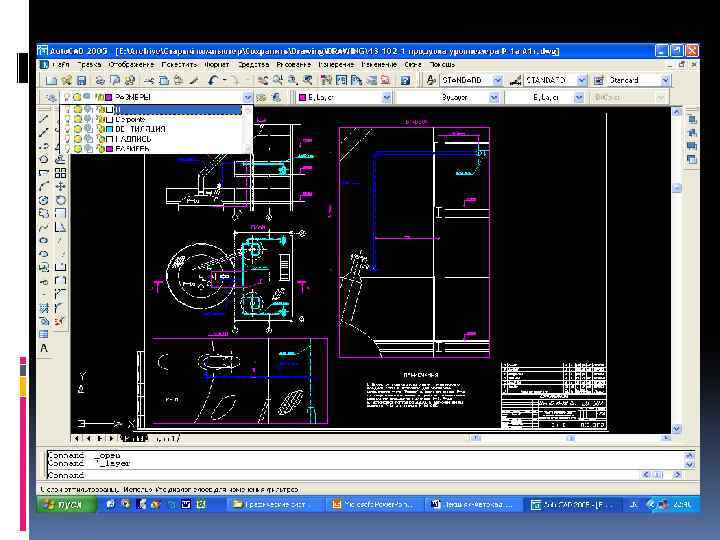Select the Construction Line tool
This screenshot has width=720, height=540.
coord(44,133)
